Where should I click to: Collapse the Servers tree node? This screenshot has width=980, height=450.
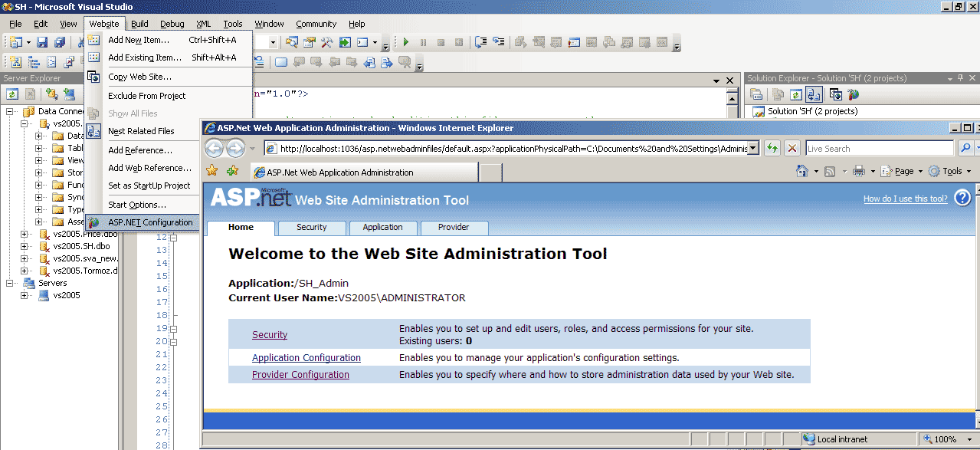click(11, 283)
